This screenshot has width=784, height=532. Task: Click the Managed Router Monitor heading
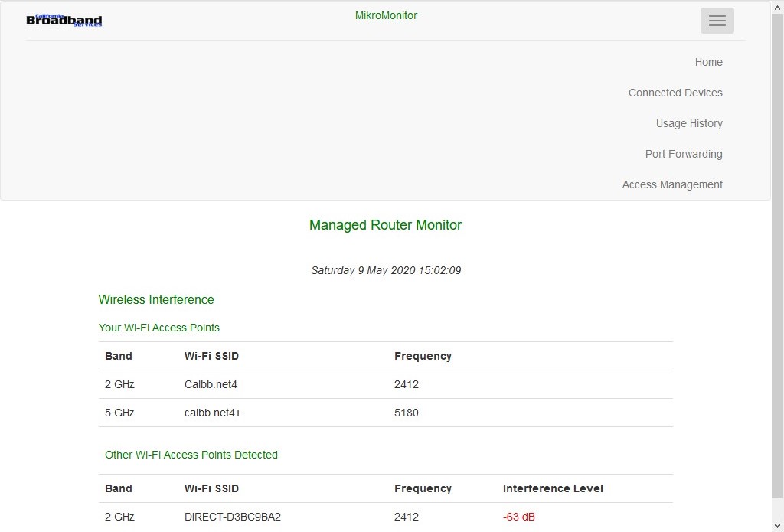pyautogui.click(x=385, y=225)
